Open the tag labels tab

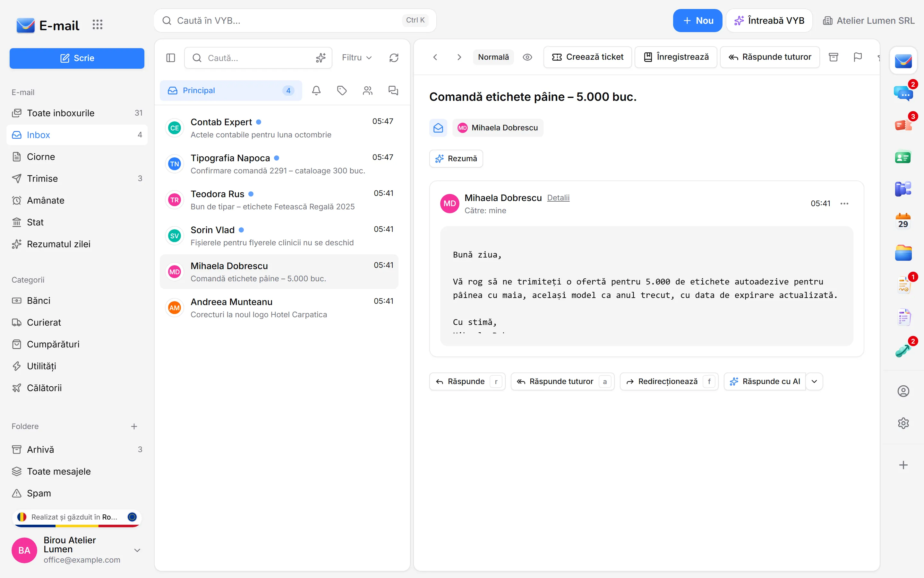(x=342, y=91)
